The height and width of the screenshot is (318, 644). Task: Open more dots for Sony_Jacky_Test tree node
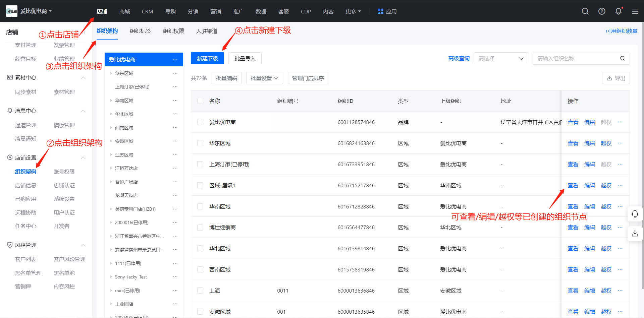175,277
